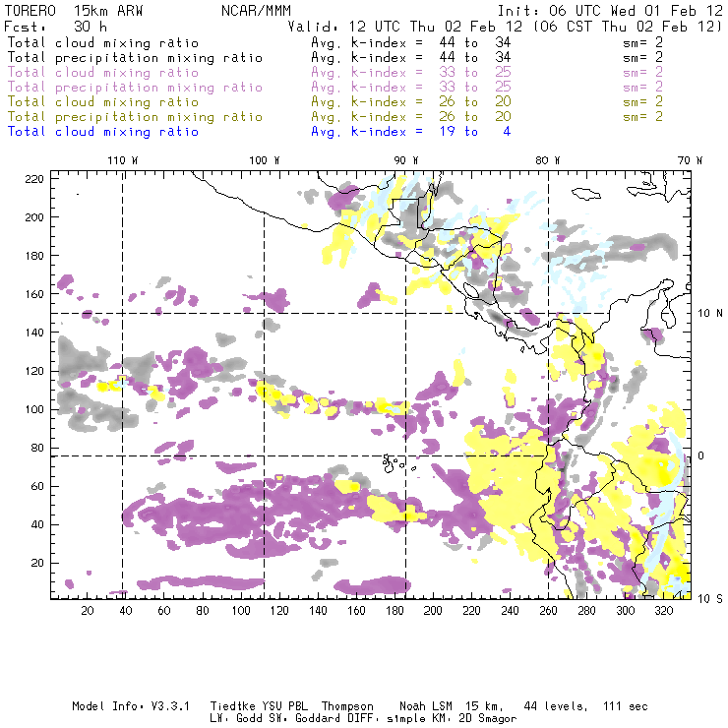Click "44 to 34" in black cloud mixing row

point(475,42)
